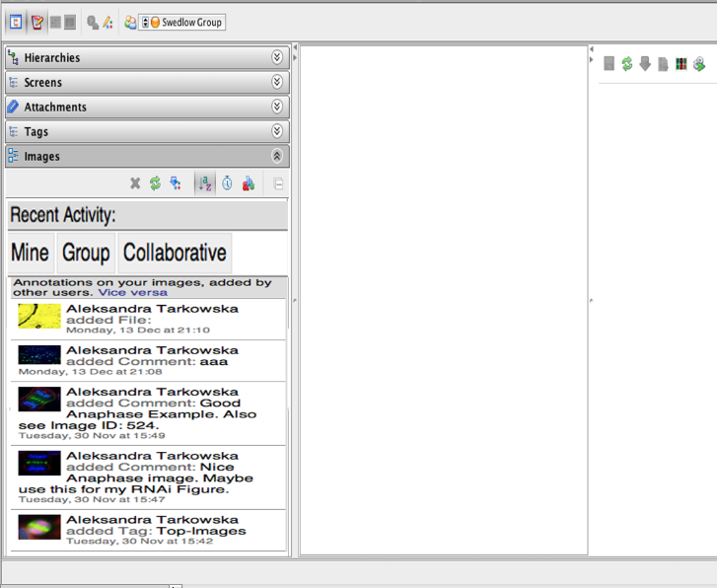The image size is (717, 588).
Task: Open the Tags panel header
Action: (147, 132)
